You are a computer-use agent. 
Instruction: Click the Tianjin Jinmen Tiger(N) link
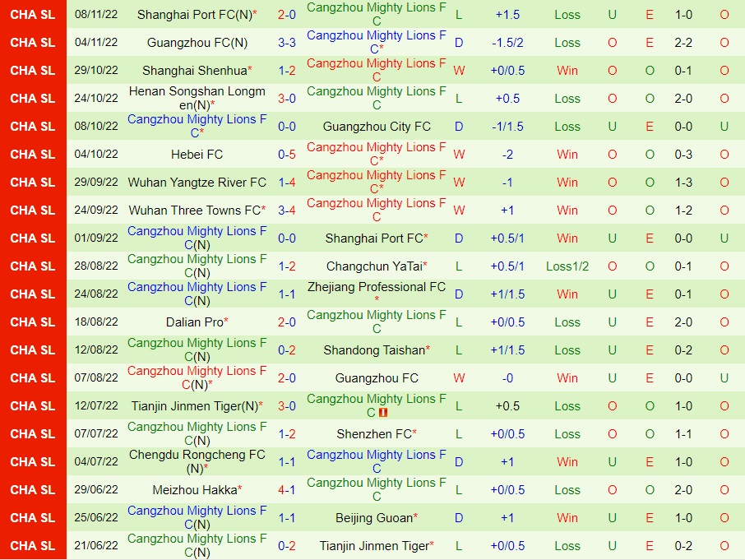[x=197, y=406]
